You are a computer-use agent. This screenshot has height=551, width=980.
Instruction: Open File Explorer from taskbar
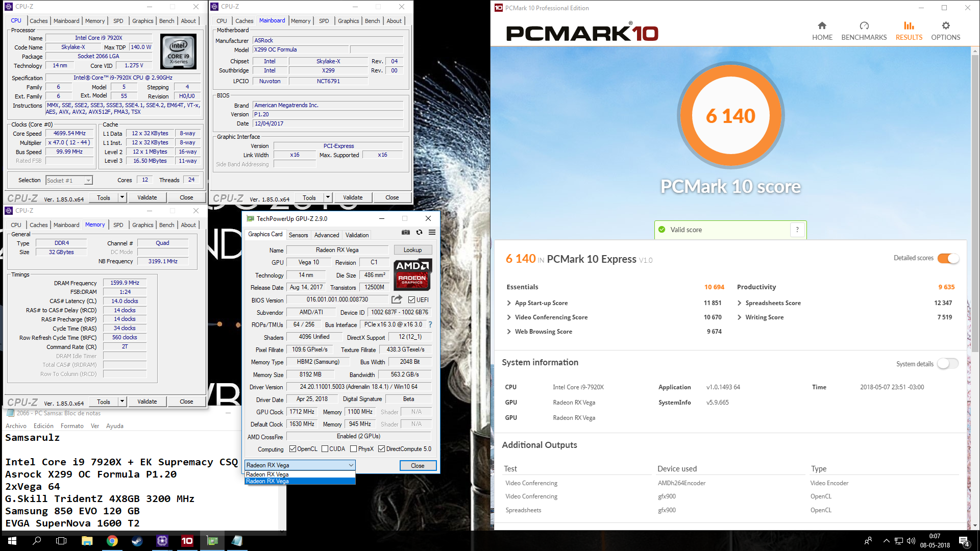tap(87, 541)
